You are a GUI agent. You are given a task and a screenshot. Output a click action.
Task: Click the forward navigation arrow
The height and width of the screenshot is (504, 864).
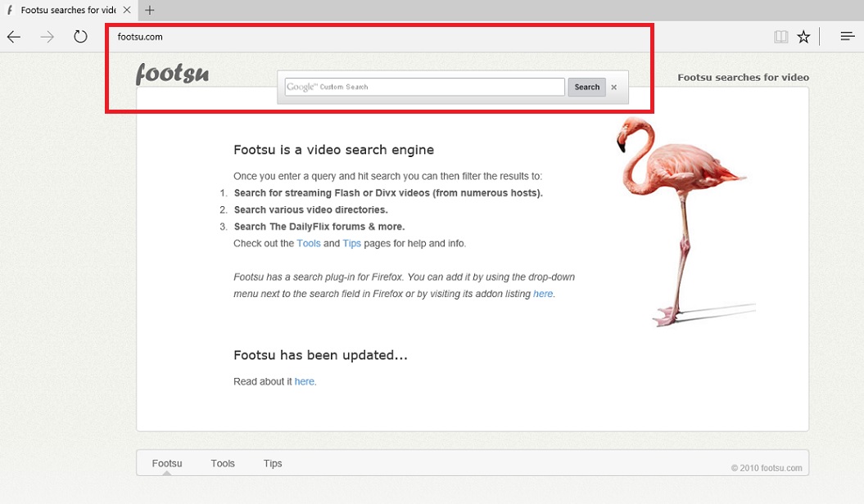click(x=47, y=36)
